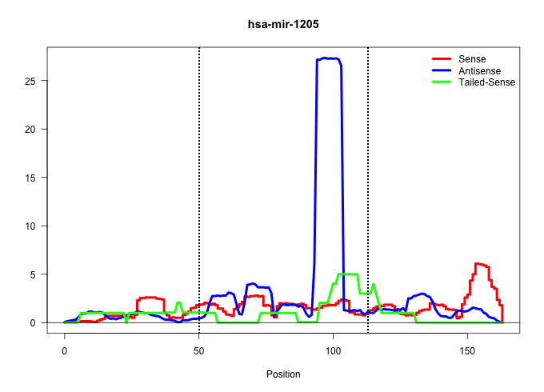Click the Position x-axis label
Screen dimensions: 544x392
click(284, 374)
